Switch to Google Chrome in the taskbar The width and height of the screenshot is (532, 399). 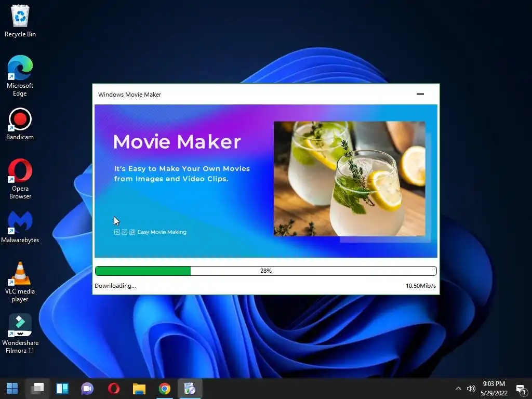click(x=165, y=389)
